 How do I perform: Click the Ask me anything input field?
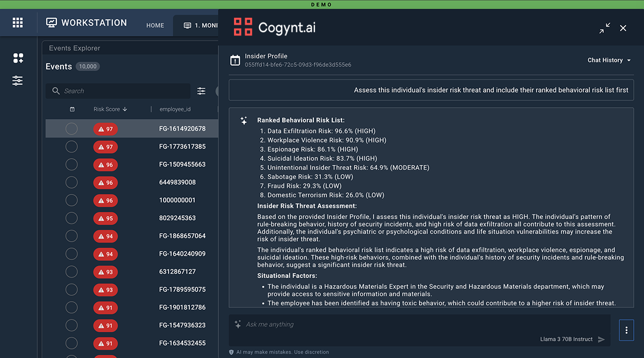[420, 330]
